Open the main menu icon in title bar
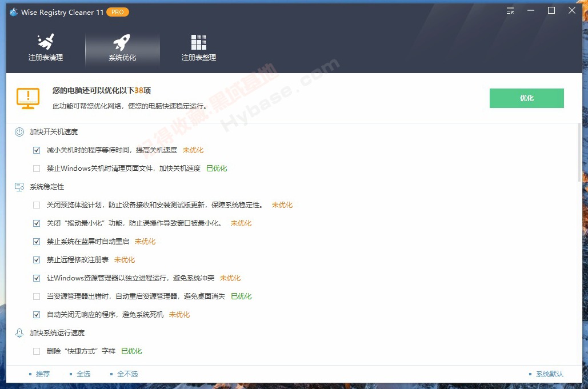588x389 pixels. click(x=510, y=10)
